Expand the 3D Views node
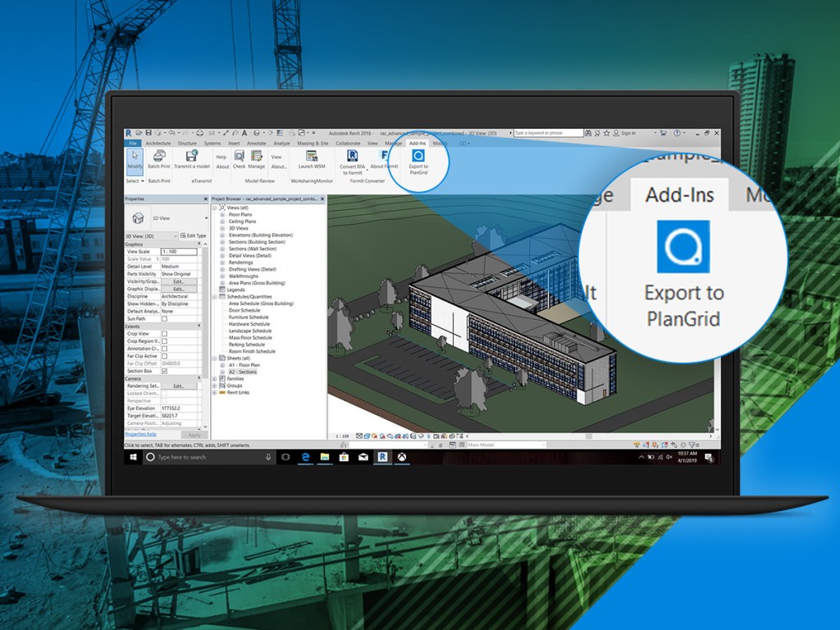Image resolution: width=840 pixels, height=630 pixels. (x=222, y=228)
